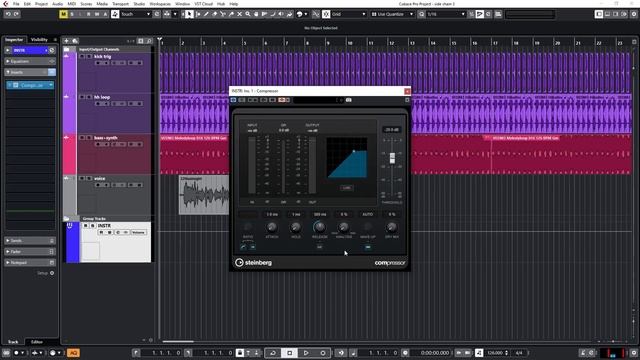
Task: Switch to the Editor tab
Action: (x=37, y=342)
